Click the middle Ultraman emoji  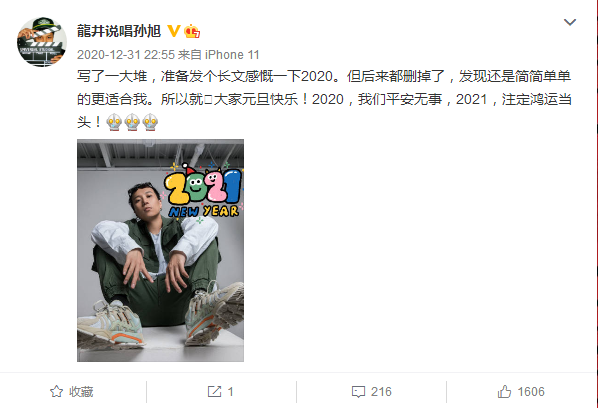point(132,122)
